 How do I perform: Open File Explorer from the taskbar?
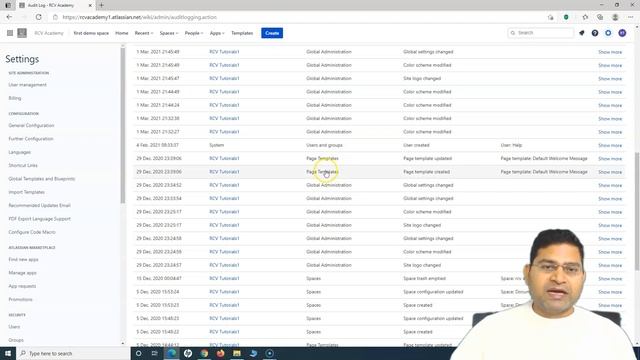pos(237,353)
